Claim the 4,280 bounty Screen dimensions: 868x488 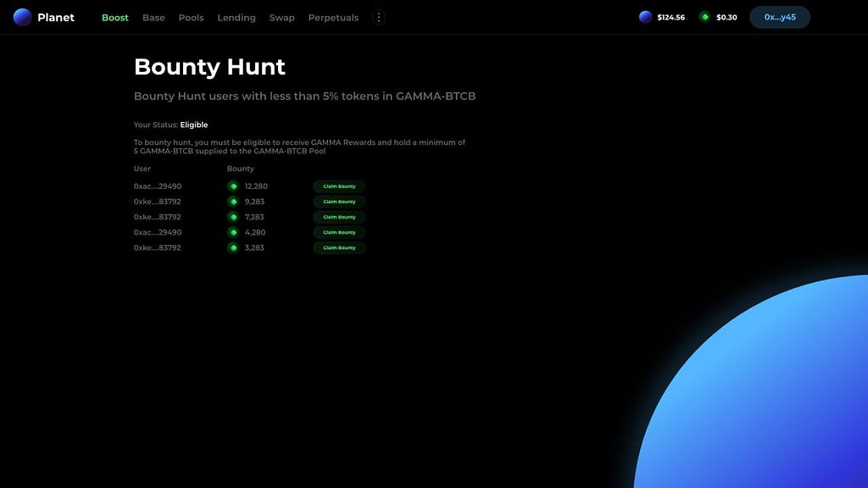click(339, 232)
